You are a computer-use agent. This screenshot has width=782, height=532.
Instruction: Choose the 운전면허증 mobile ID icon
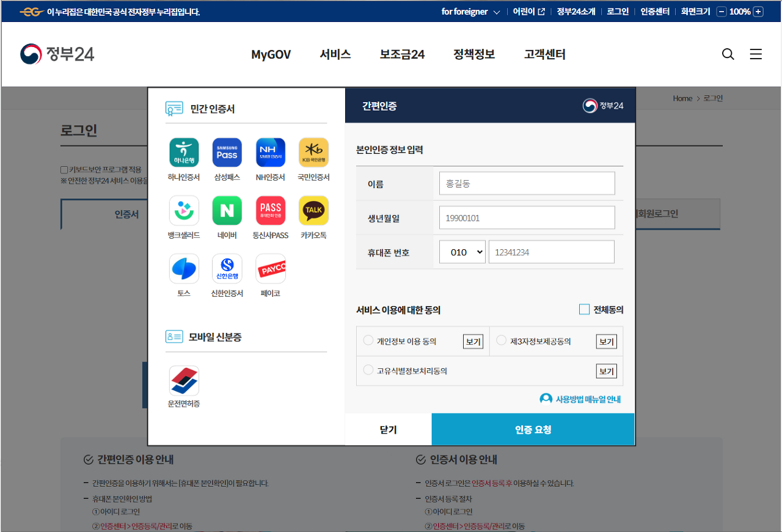(184, 381)
